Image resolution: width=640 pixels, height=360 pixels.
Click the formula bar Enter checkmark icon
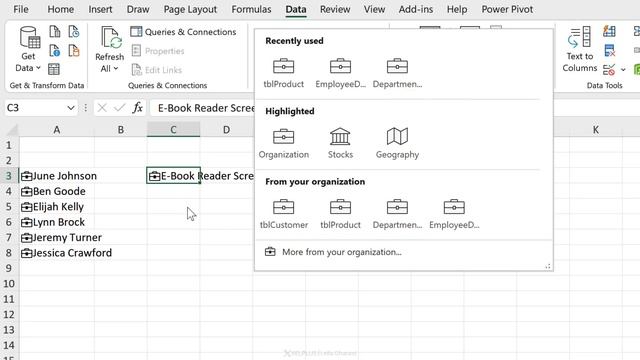pyautogui.click(x=120, y=108)
